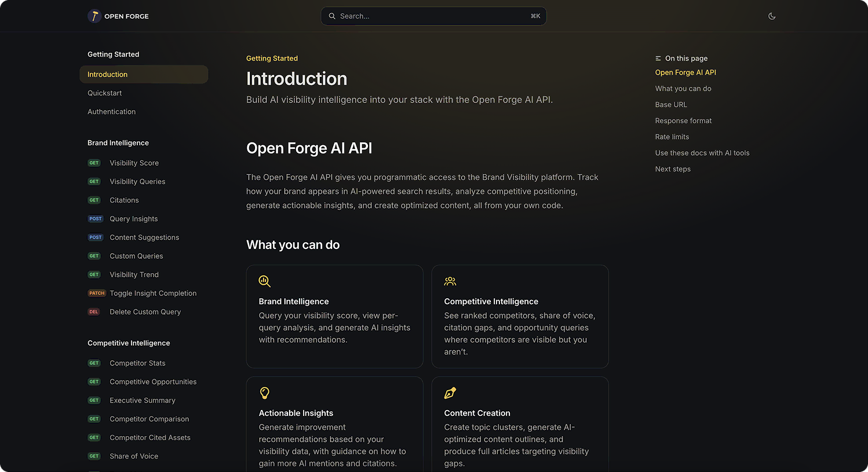This screenshot has height=472, width=868.
Task: Focus the Search input field
Action: pos(433,16)
